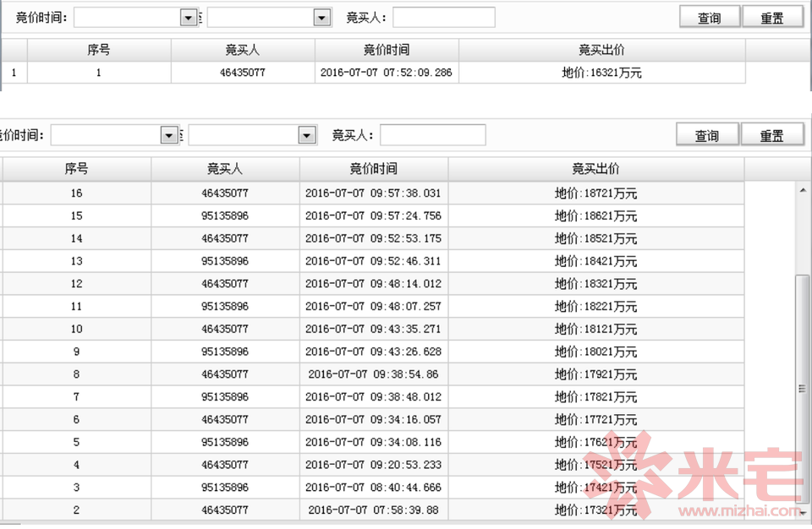Select price cell 地价:18021万元

(x=596, y=352)
